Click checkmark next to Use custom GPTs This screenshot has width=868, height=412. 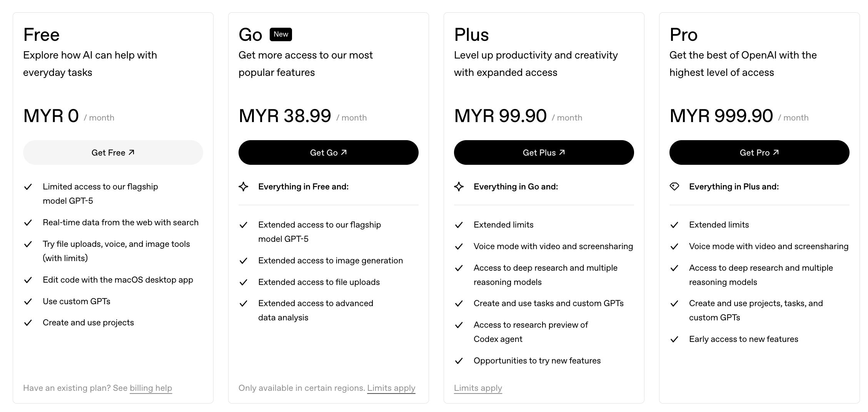click(x=28, y=301)
